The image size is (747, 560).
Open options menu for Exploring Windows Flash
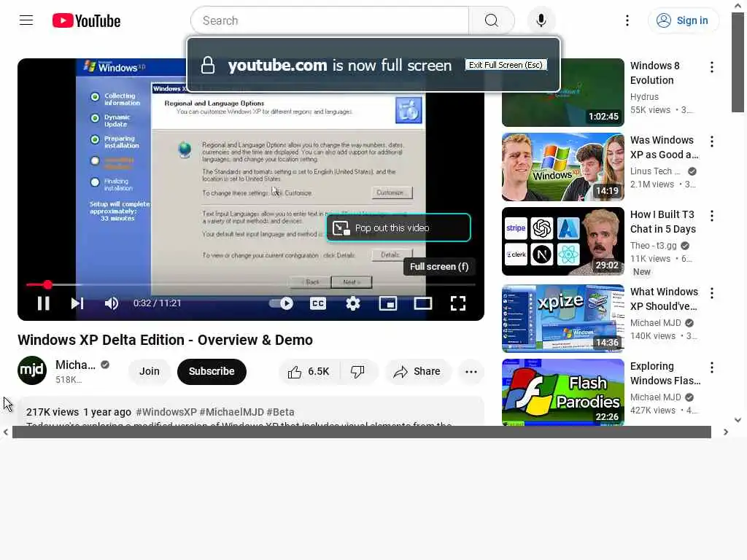(x=712, y=367)
